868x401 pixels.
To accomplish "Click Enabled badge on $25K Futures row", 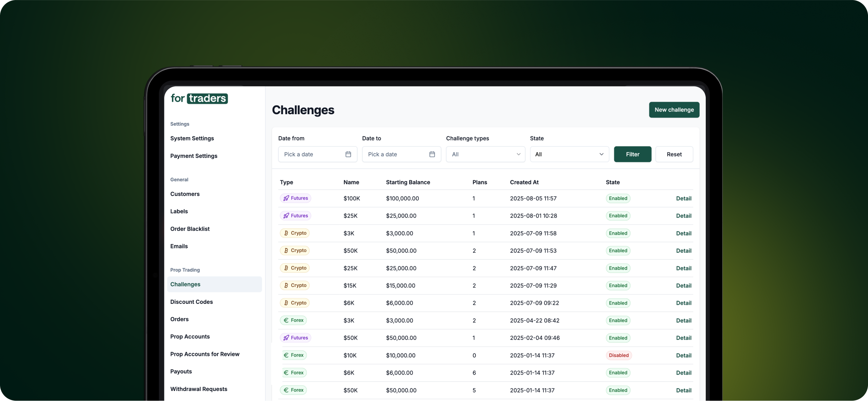I will (618, 216).
